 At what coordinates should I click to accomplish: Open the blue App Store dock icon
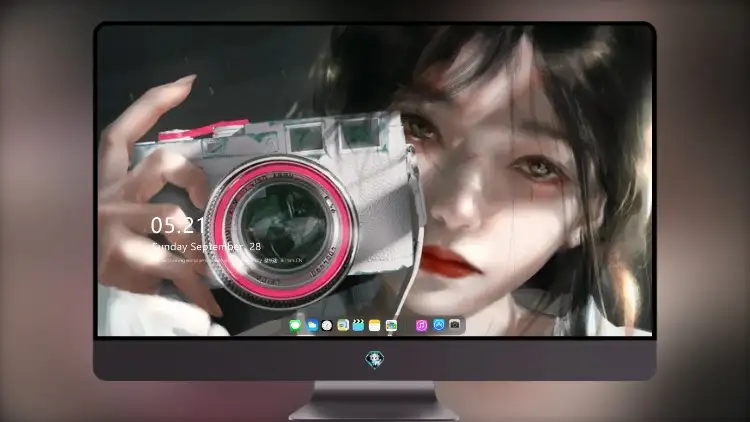(x=439, y=325)
